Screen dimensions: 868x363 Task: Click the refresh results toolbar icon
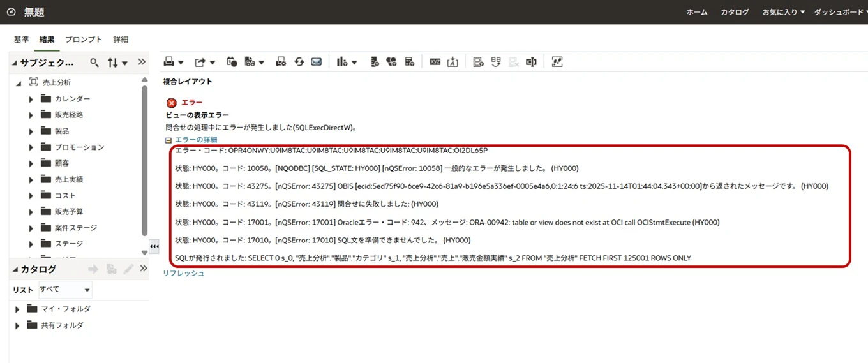(x=299, y=62)
